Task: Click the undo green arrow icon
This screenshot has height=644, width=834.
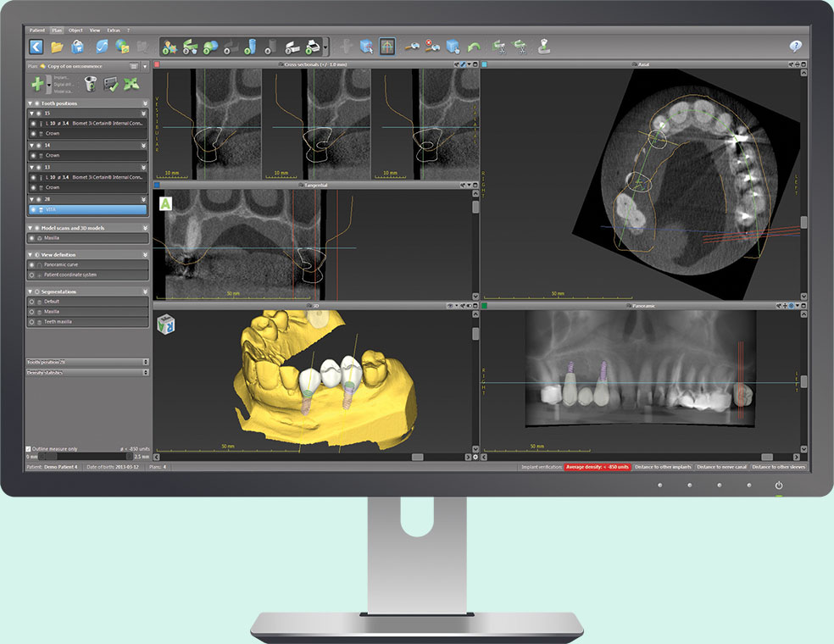Action: [x=475, y=47]
